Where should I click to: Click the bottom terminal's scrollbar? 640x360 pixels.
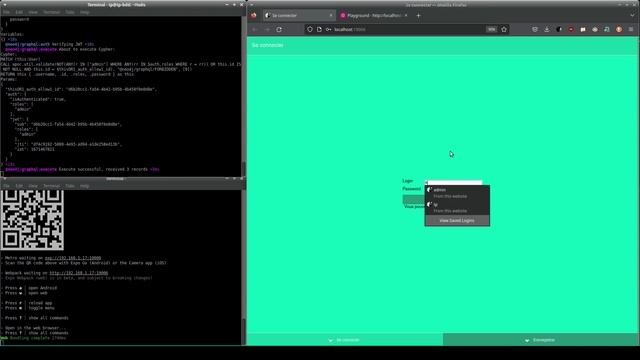[x=244, y=267]
